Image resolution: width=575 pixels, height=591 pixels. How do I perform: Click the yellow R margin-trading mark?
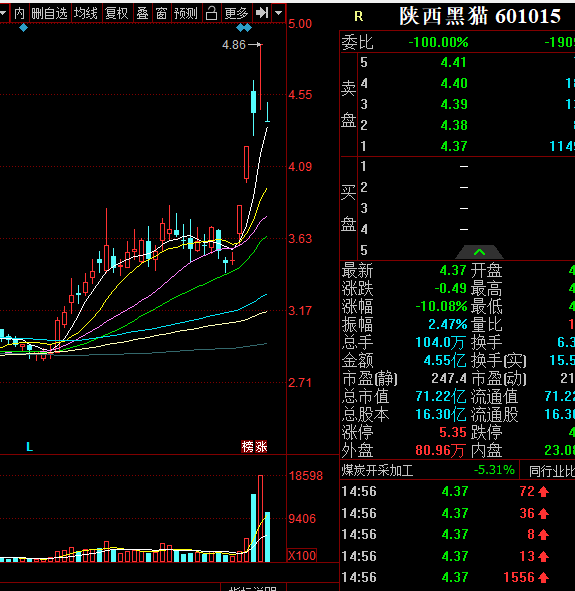[358, 17]
